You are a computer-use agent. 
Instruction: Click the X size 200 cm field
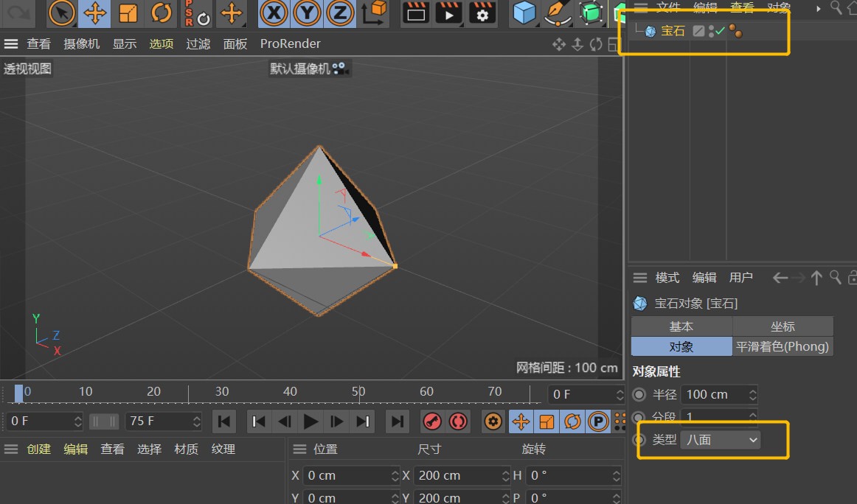(x=462, y=475)
